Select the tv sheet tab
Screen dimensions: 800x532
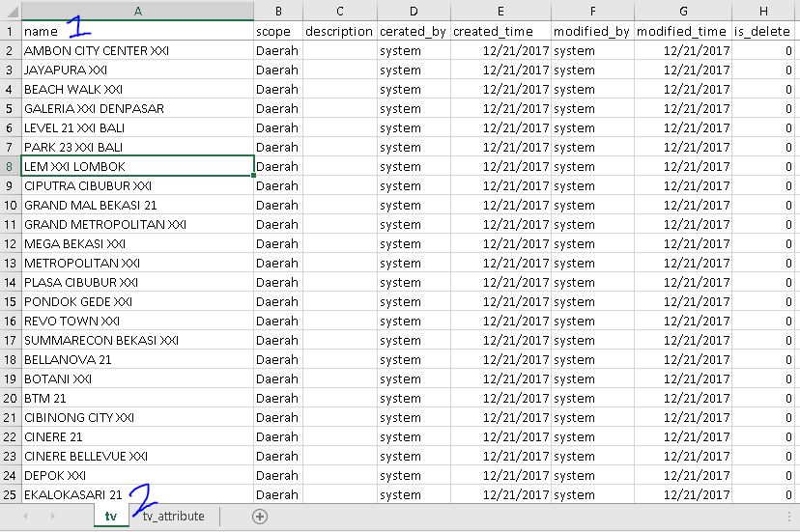click(x=111, y=517)
